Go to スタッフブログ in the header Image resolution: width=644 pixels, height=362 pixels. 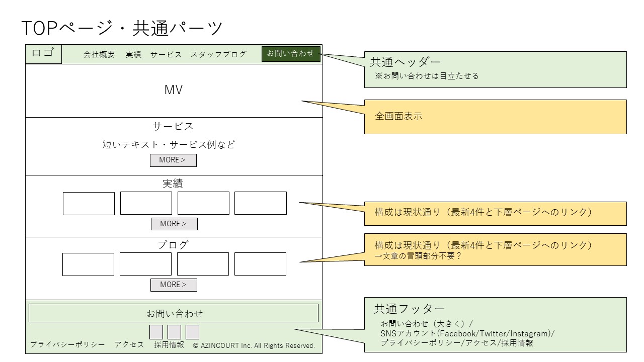pyautogui.click(x=218, y=54)
